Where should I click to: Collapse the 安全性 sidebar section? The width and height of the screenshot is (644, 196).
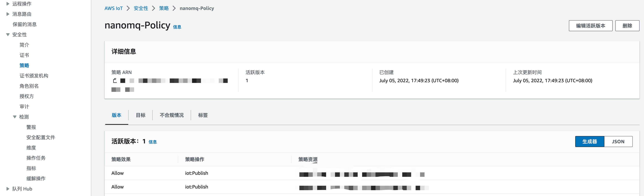[x=8, y=35]
